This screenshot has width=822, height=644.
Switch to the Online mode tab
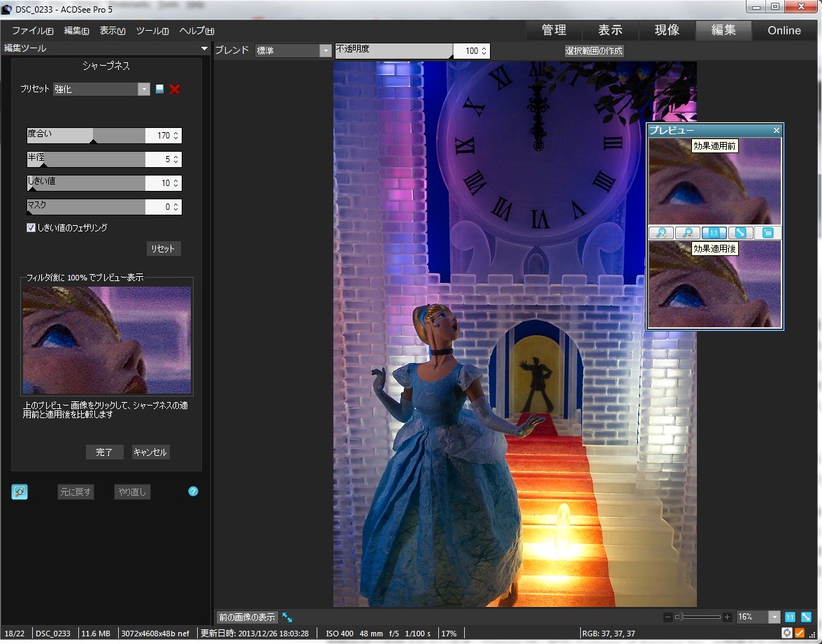pos(784,31)
